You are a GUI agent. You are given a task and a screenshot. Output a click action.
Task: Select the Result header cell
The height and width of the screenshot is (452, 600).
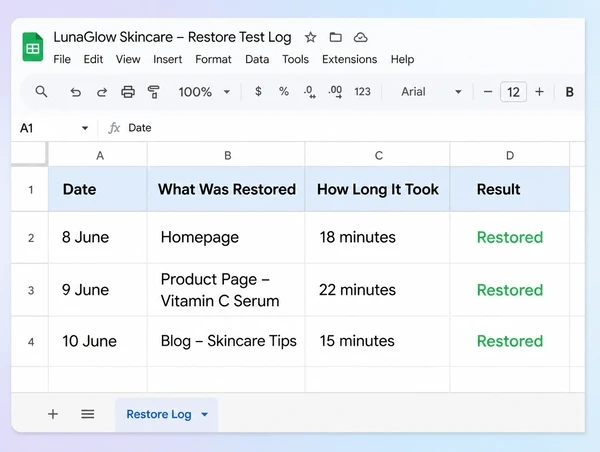510,189
